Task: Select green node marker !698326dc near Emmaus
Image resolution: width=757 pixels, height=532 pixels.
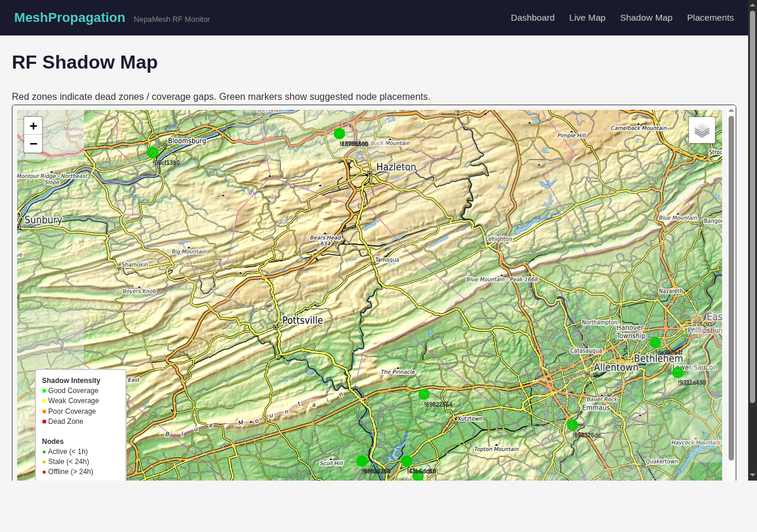Action: click(572, 425)
